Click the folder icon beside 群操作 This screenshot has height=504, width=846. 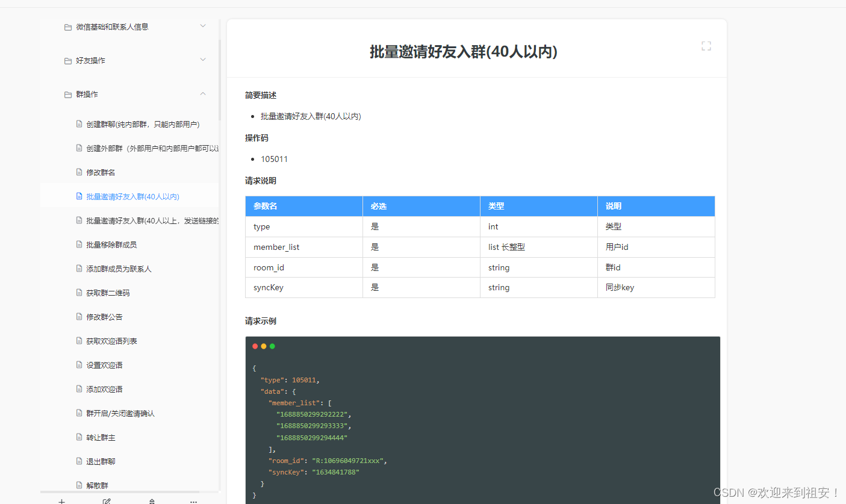coord(67,94)
